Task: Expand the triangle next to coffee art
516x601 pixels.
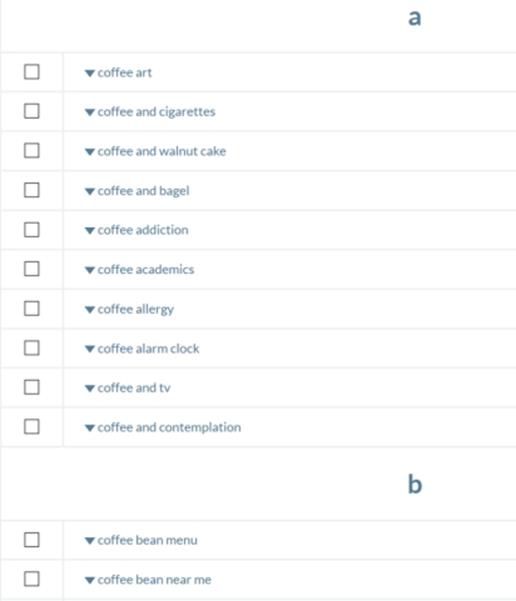Action: pos(90,73)
